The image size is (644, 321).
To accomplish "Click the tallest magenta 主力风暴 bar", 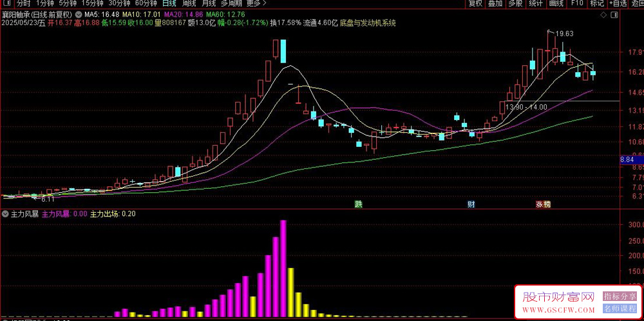I will point(283,268).
